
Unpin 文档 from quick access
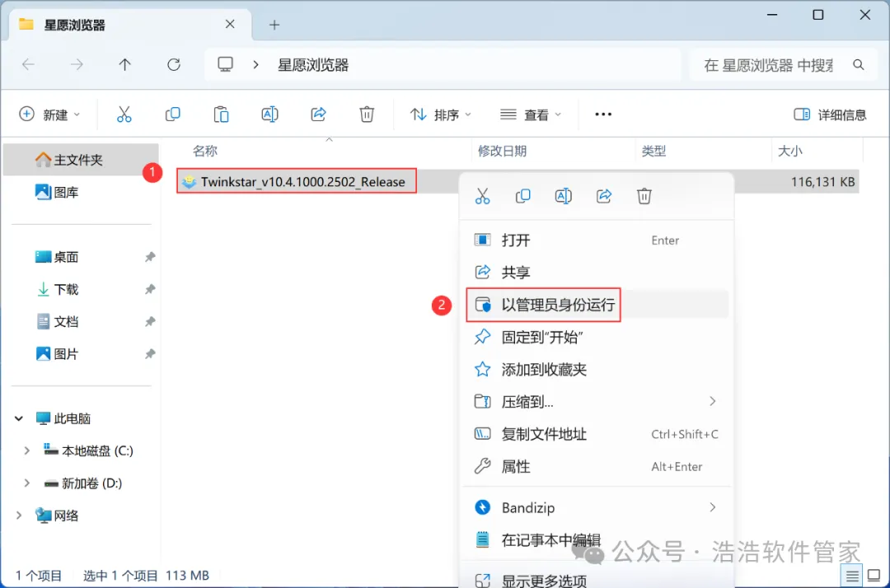tap(150, 322)
